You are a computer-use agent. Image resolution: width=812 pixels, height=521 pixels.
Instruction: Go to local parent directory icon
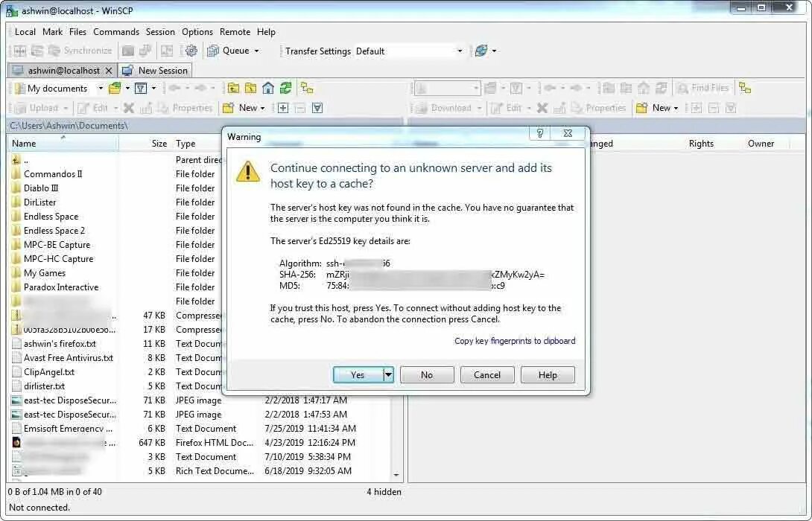(x=234, y=89)
